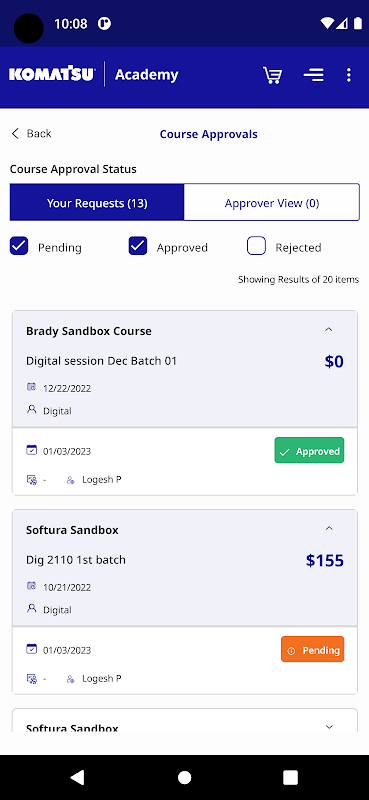Expand the bottom Softura Sandbox card
The width and height of the screenshot is (369, 800).
click(x=329, y=727)
